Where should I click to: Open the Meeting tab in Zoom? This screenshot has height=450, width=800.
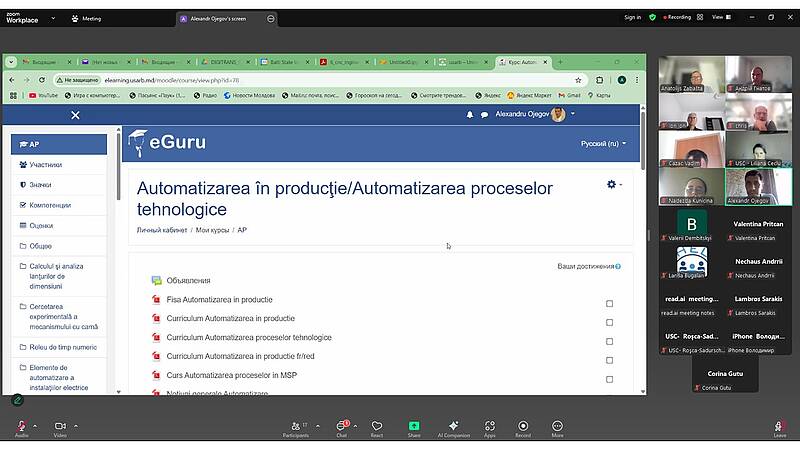coord(87,19)
